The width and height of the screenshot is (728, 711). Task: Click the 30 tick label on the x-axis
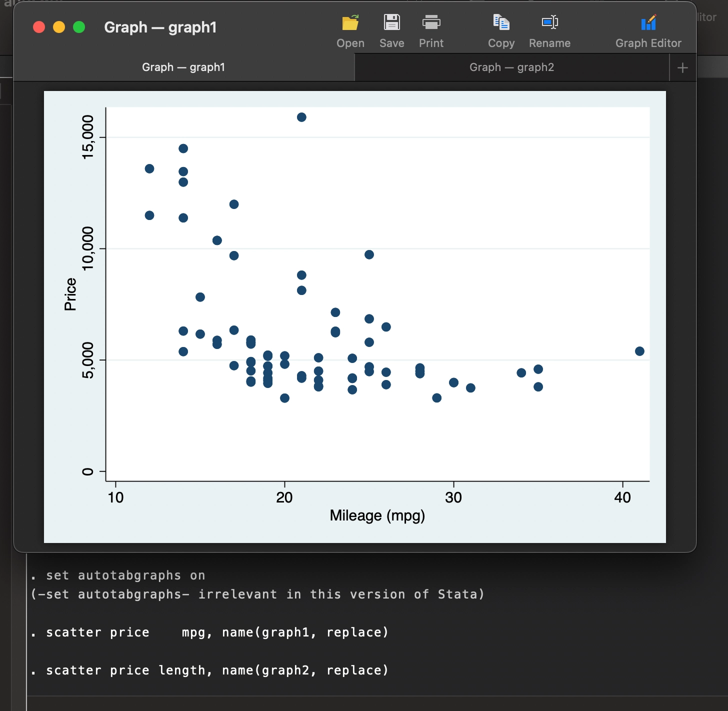[453, 497]
